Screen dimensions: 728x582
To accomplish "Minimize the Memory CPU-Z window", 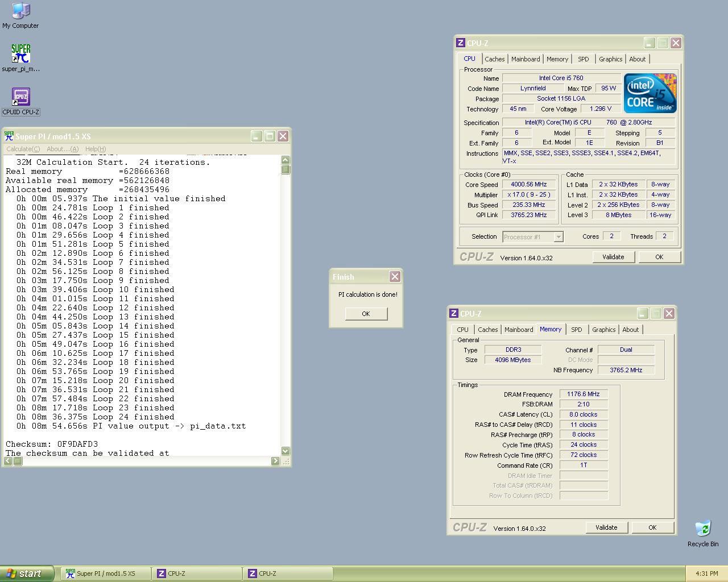I will [643, 313].
